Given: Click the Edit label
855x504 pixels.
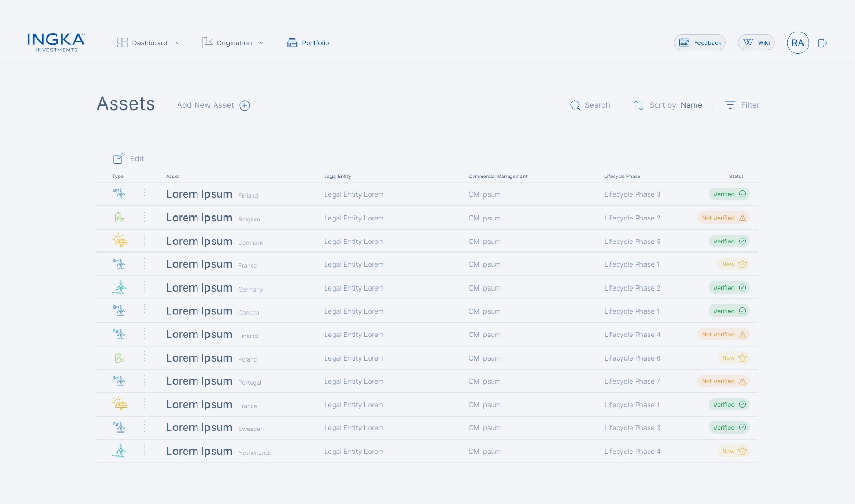Looking at the screenshot, I should pos(137,159).
